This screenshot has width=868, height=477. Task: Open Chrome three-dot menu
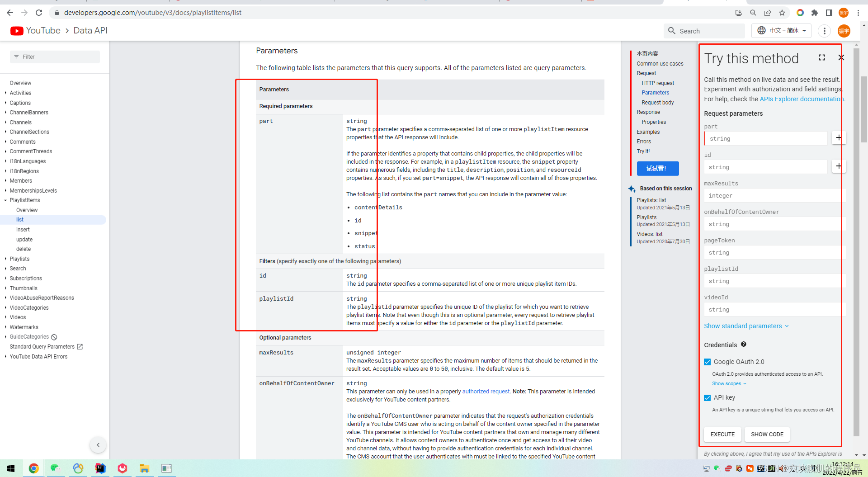click(858, 13)
